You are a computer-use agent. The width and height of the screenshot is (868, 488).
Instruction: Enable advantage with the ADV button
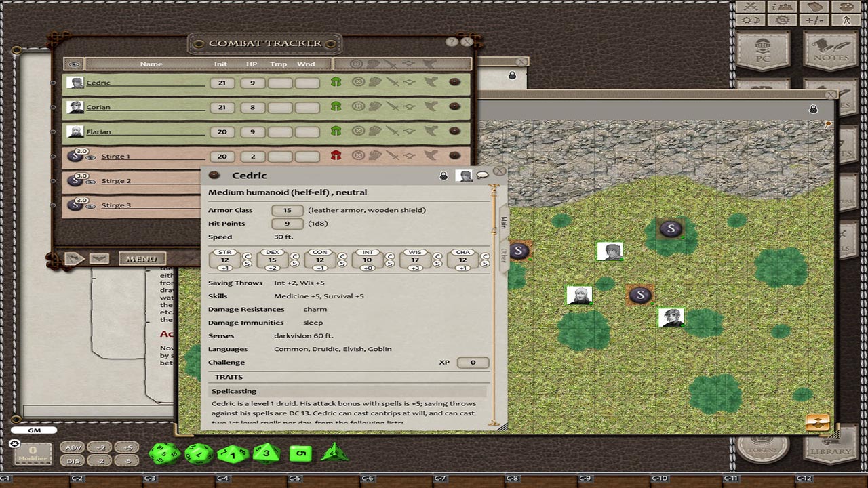pyautogui.click(x=73, y=447)
